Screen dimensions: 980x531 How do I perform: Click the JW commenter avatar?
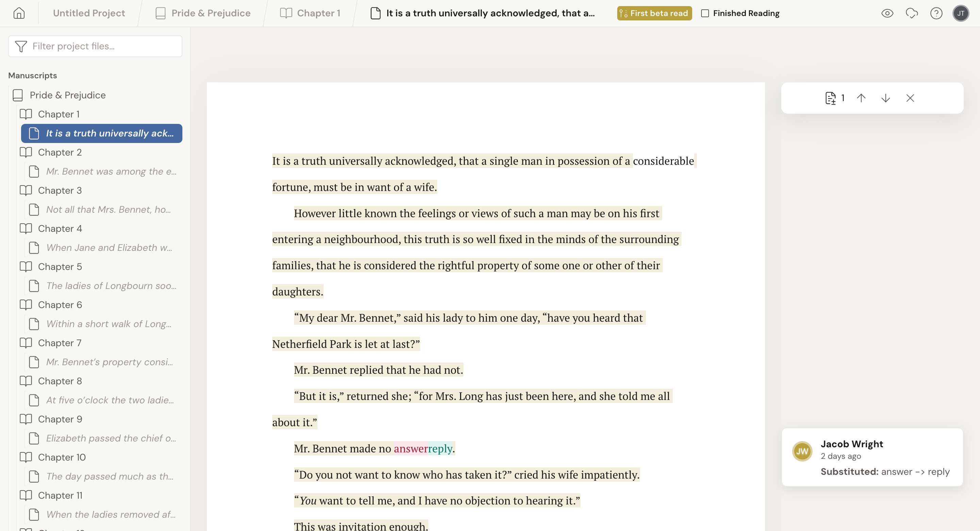[x=802, y=451]
